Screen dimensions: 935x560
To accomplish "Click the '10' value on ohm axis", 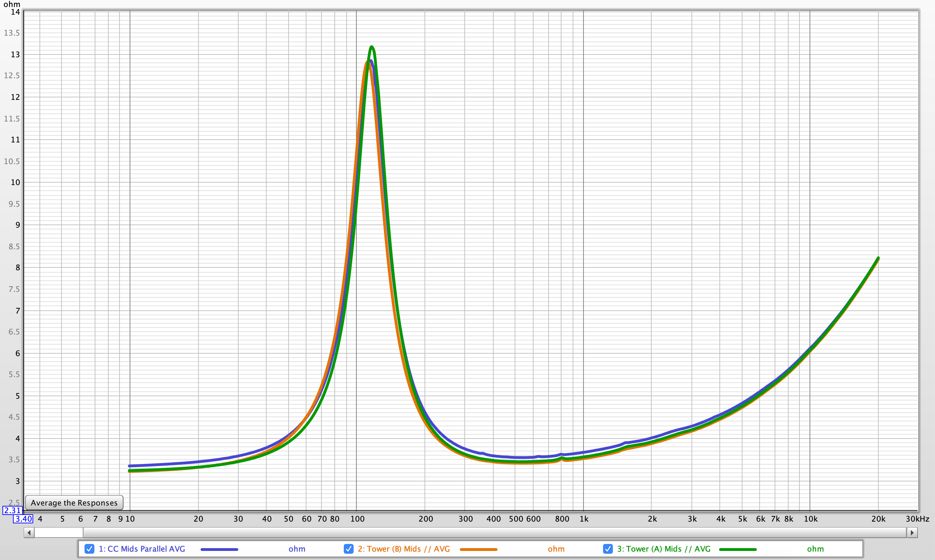I will [15, 182].
